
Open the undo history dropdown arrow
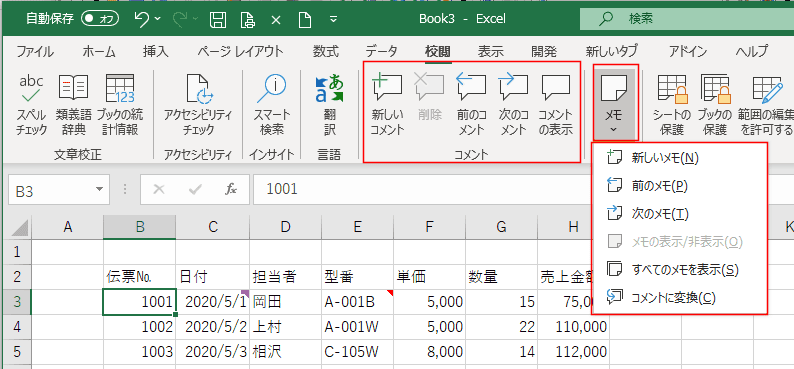pyautogui.click(x=157, y=19)
